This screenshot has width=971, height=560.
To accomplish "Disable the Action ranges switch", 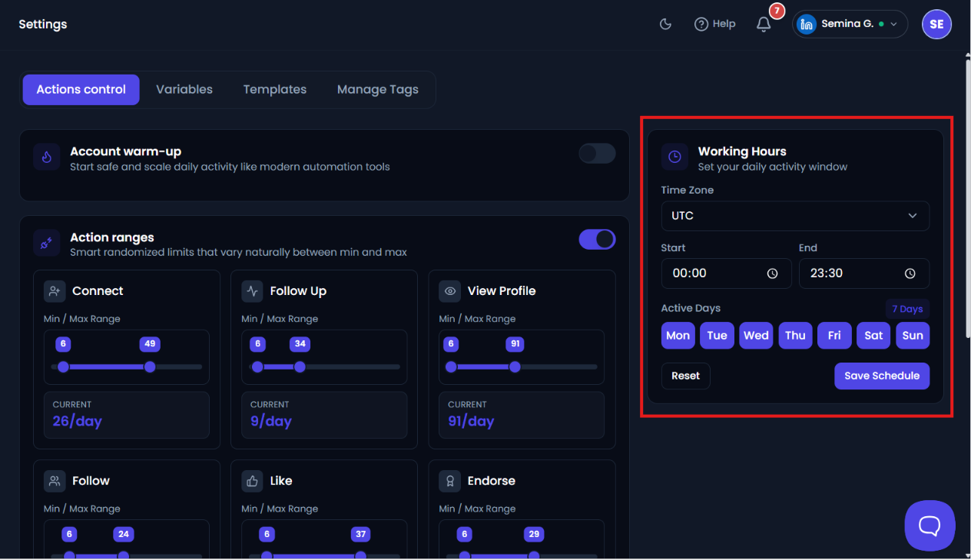I will (597, 239).
